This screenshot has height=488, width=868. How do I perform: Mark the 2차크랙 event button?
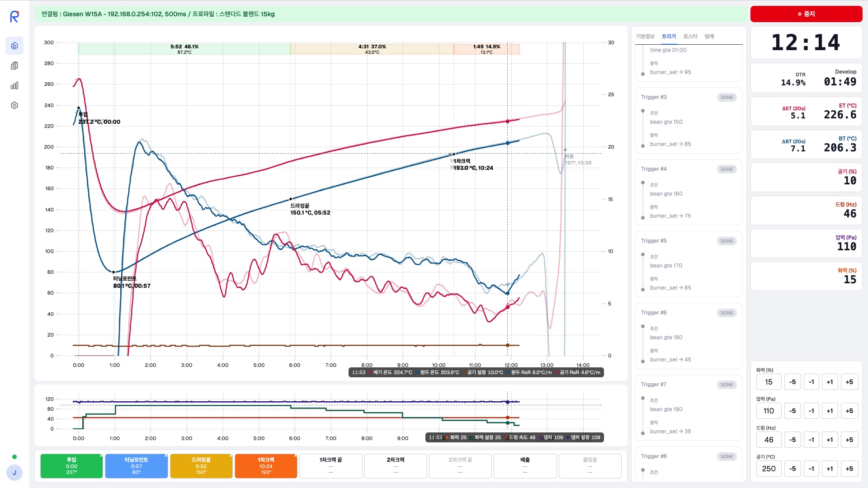coord(395,466)
